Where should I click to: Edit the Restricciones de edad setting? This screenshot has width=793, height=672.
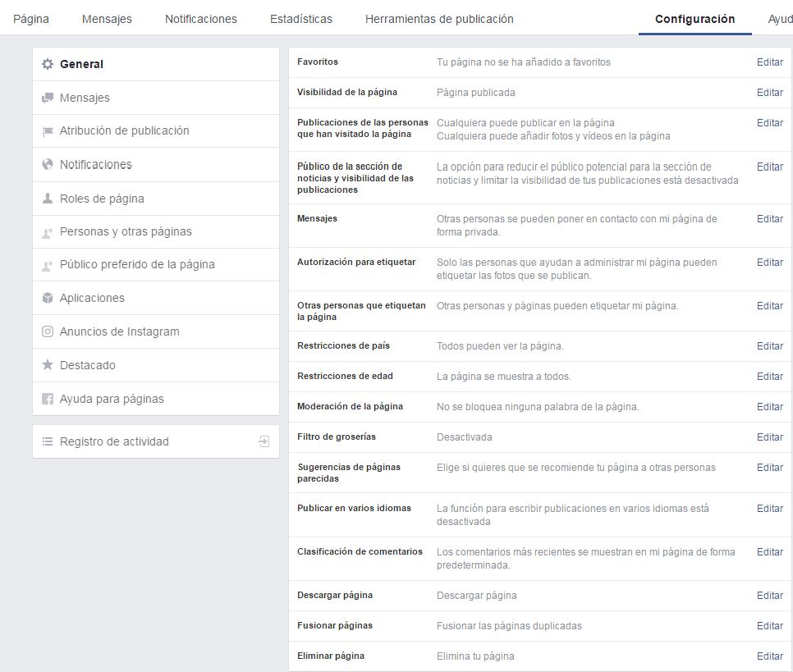pos(769,377)
